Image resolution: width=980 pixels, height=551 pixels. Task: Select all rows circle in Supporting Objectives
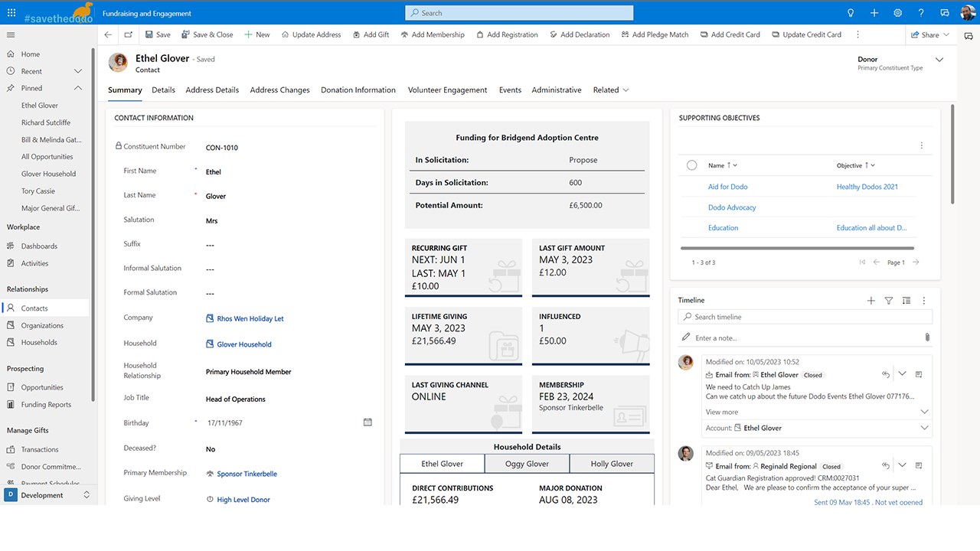pyautogui.click(x=692, y=165)
